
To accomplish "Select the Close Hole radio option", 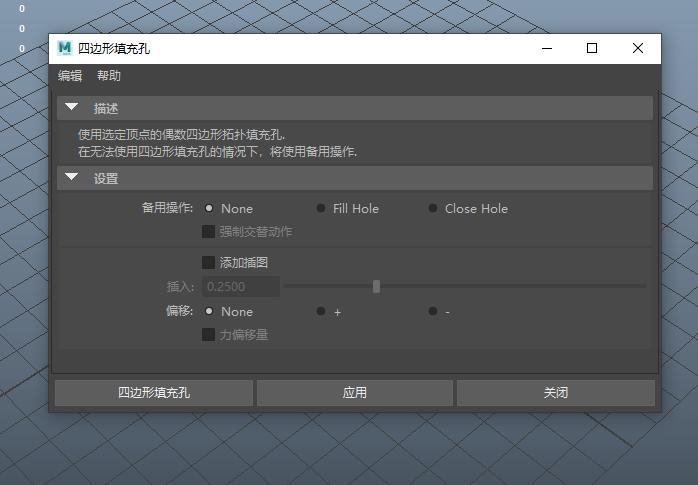I will point(433,209).
